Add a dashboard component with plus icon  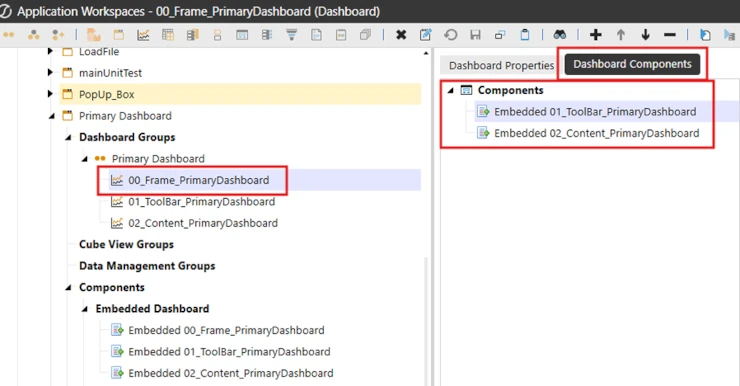click(596, 35)
